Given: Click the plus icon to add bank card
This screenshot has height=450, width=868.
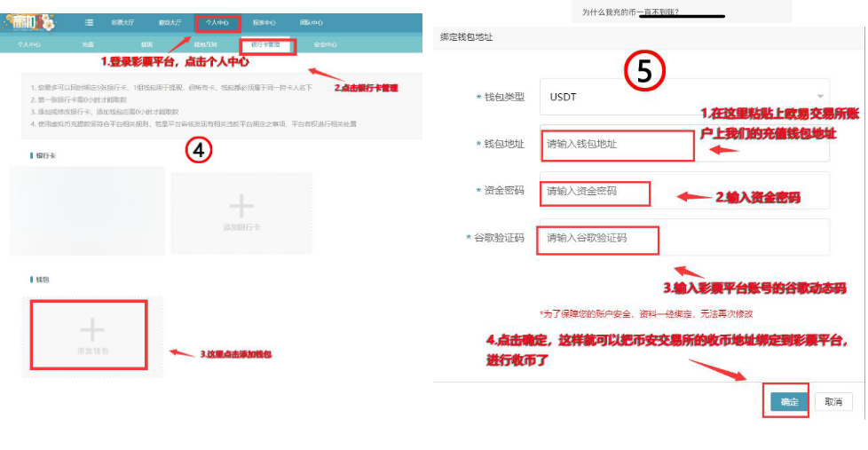Looking at the screenshot, I should point(241,207).
